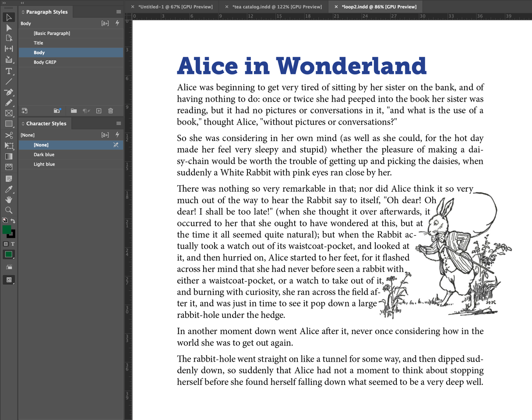This screenshot has height=420, width=532.
Task: Activate the Scissors tool
Action: [x=9, y=135]
